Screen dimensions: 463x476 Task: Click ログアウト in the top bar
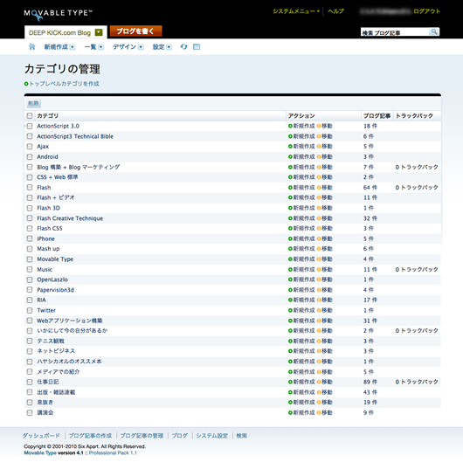[426, 11]
